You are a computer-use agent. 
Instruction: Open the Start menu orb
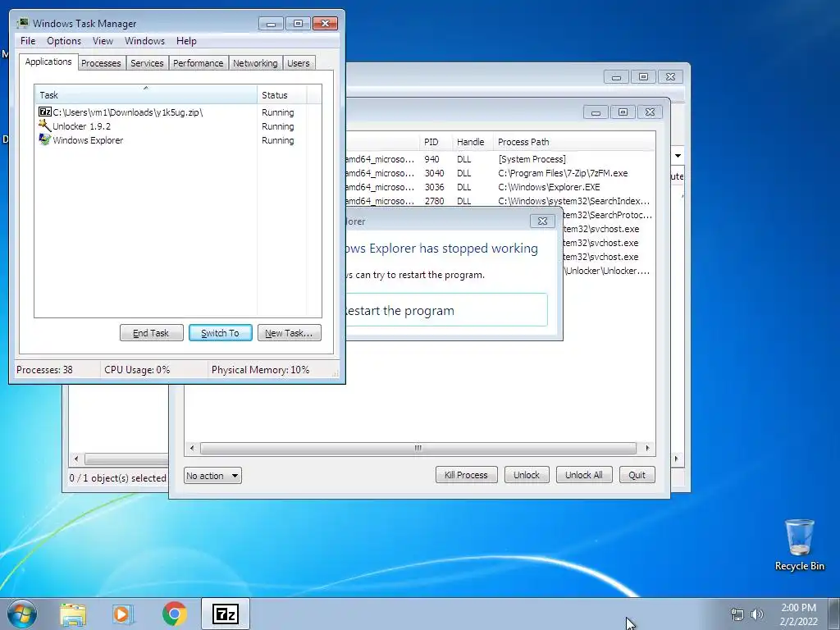[21, 614]
